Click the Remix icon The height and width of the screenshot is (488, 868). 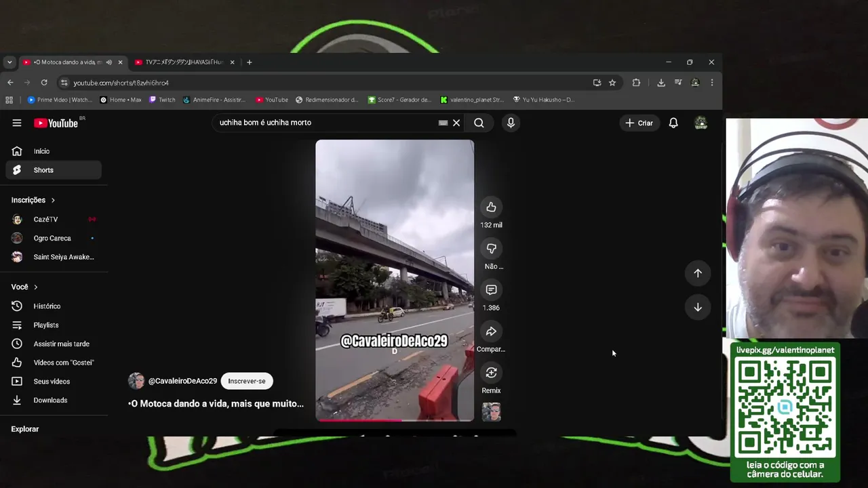tap(491, 373)
